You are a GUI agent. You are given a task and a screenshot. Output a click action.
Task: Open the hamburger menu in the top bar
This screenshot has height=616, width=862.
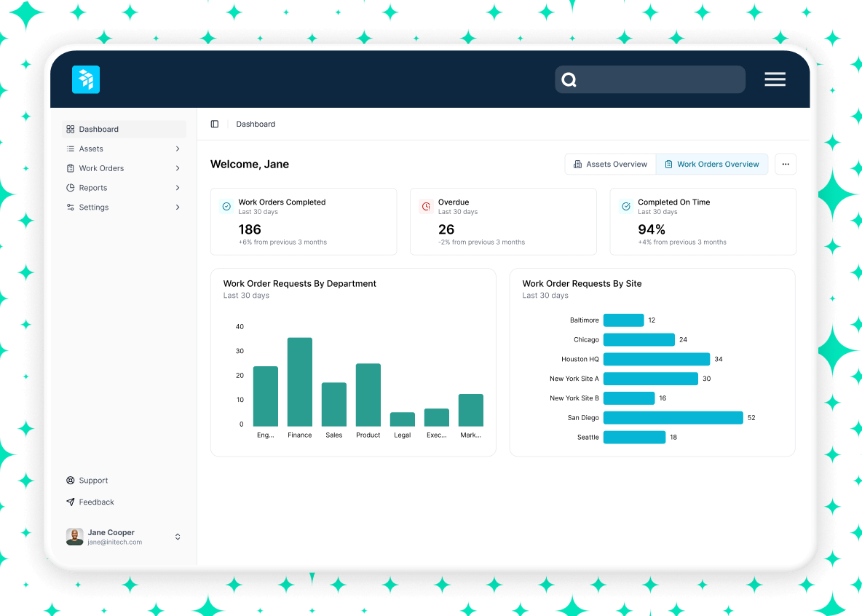[775, 79]
